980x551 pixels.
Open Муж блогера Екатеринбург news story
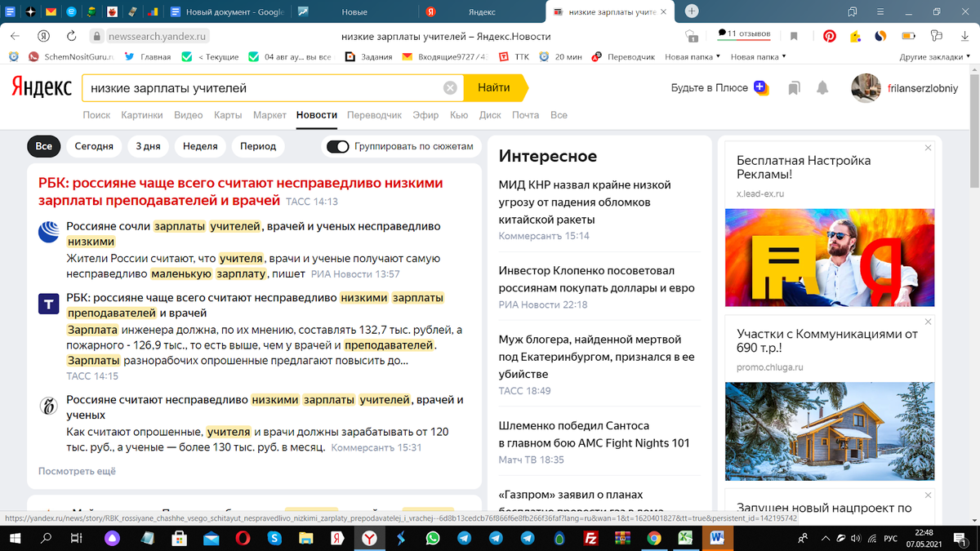coord(597,357)
